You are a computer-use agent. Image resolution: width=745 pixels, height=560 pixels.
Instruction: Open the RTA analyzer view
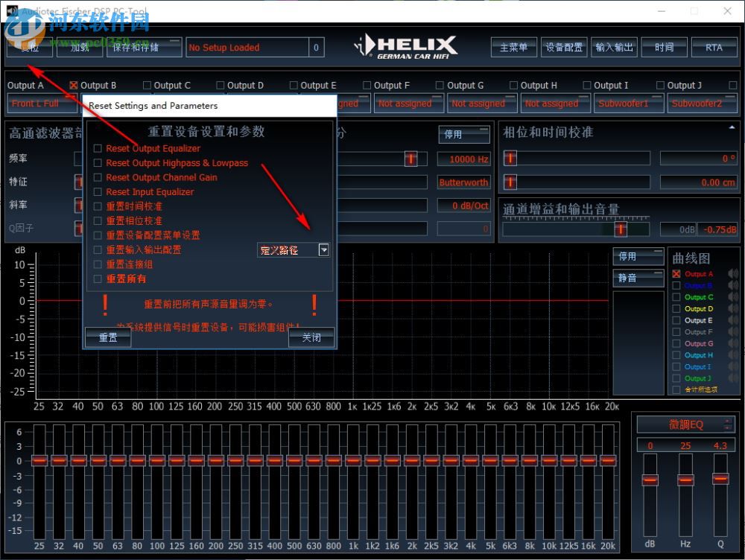pos(714,46)
